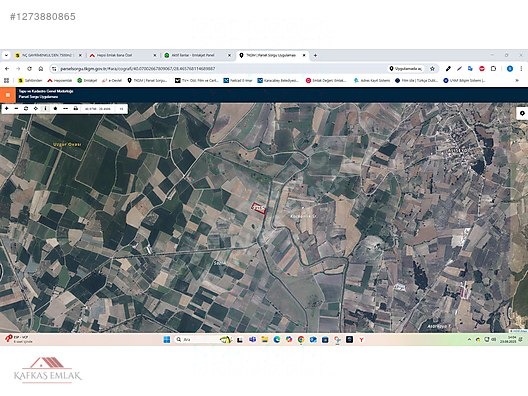528x396 pixels.
Task: Open the Emlakjet bookmark
Action: point(87,80)
